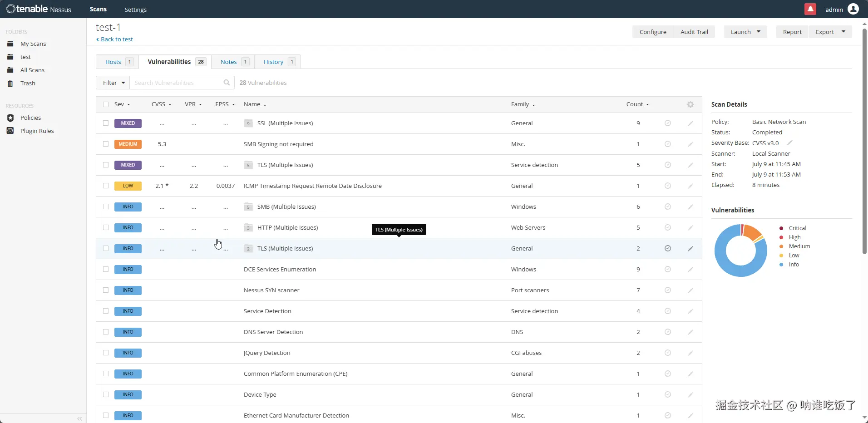Check the SSL (Multiple Issues) row checkbox

pyautogui.click(x=106, y=123)
